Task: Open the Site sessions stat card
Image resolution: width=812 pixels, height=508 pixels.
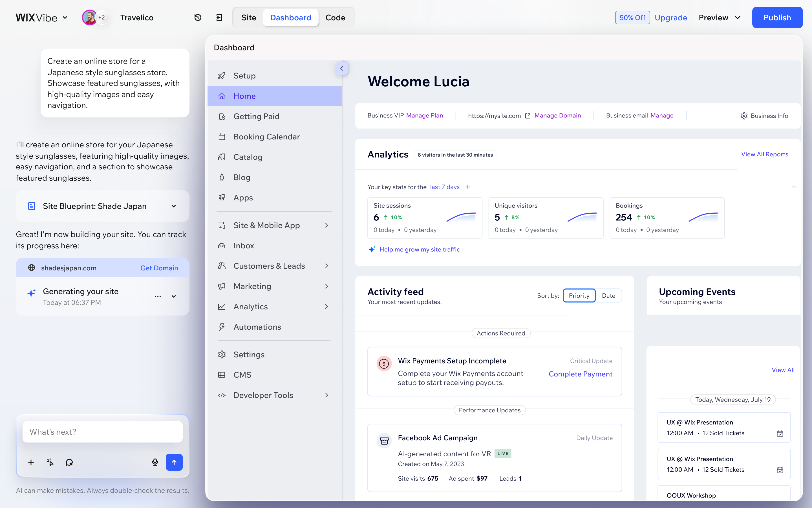Action: 425,218
